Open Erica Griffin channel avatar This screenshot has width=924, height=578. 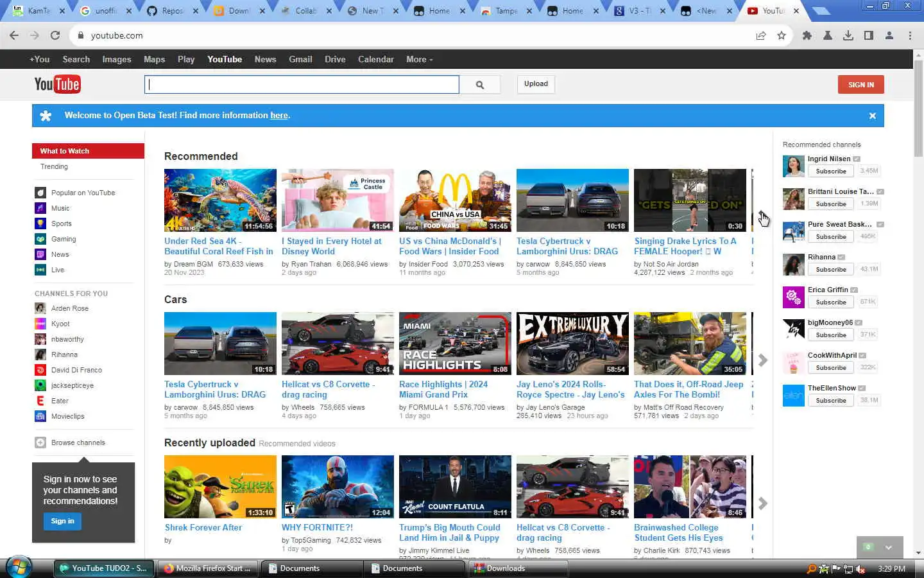click(x=794, y=297)
